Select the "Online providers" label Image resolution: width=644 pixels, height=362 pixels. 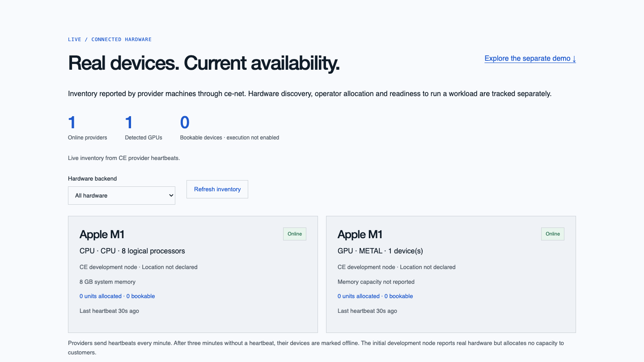tap(88, 138)
